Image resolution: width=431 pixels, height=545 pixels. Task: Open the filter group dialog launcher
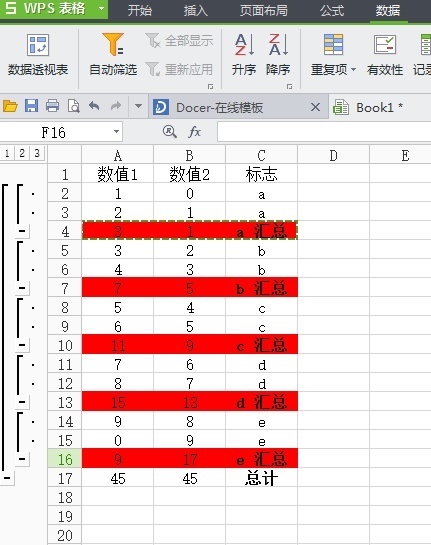210,87
